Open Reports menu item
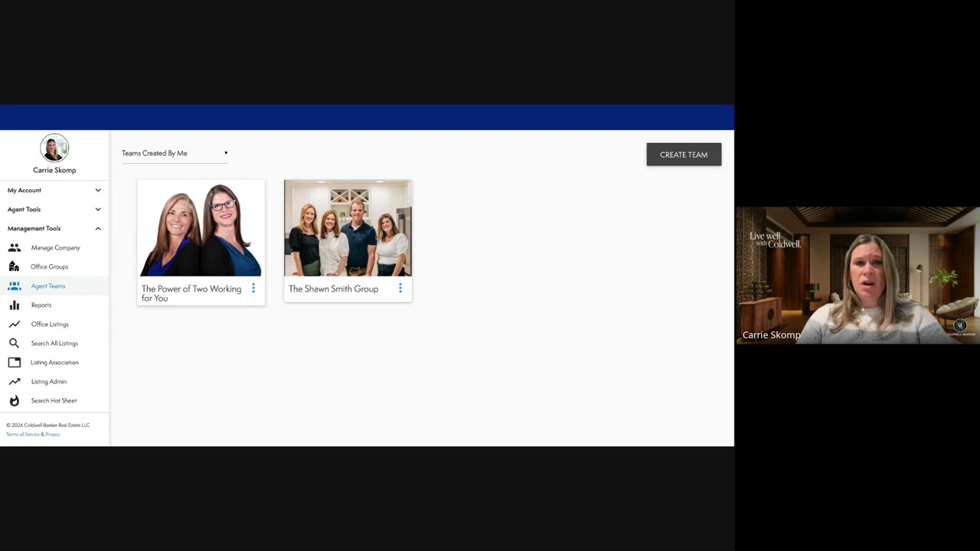 coord(54,305)
